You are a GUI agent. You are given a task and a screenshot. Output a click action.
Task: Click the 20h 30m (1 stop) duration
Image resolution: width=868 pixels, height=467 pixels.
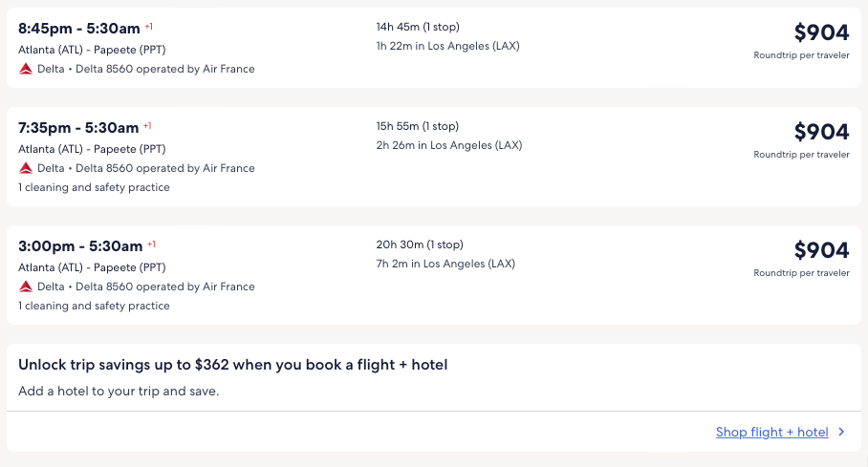(x=419, y=244)
